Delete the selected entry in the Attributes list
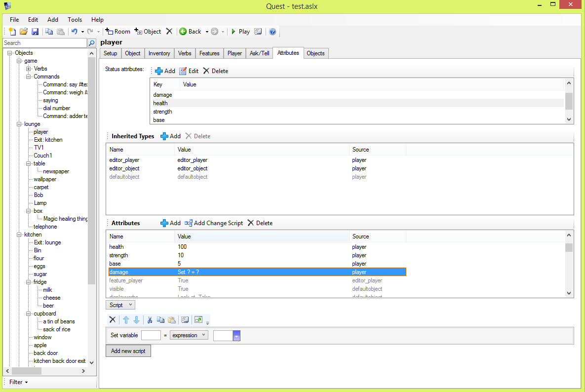Screen dimensions: 585x392 (260, 223)
